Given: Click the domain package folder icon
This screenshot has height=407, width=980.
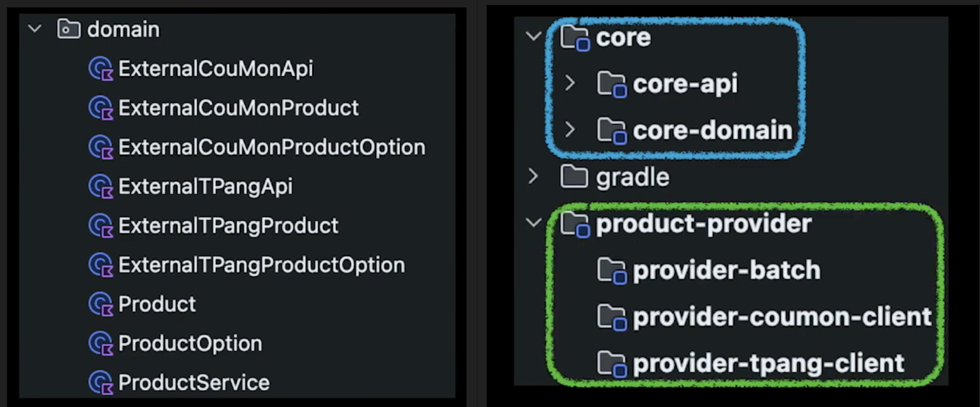Looking at the screenshot, I should click(69, 29).
